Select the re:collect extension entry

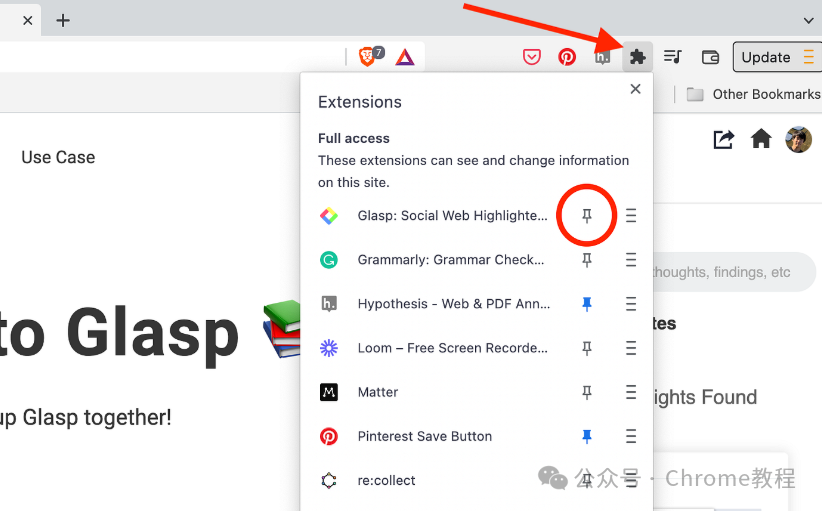click(386, 480)
